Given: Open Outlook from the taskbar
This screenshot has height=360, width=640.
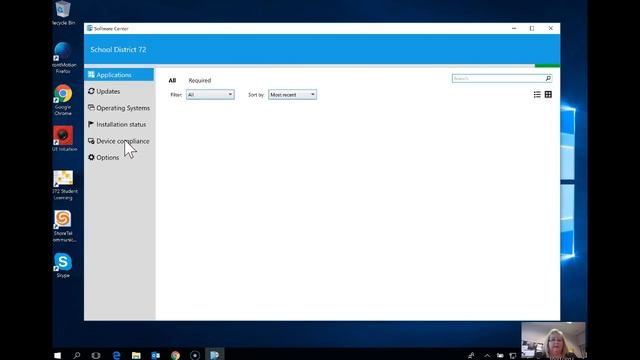Looking at the screenshot, I should click(156, 355).
